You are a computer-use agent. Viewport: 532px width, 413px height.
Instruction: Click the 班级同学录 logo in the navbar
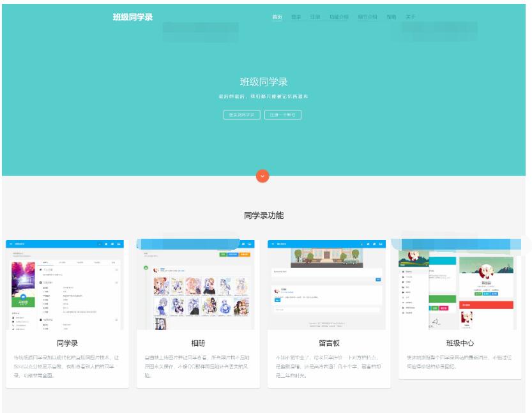pos(133,17)
